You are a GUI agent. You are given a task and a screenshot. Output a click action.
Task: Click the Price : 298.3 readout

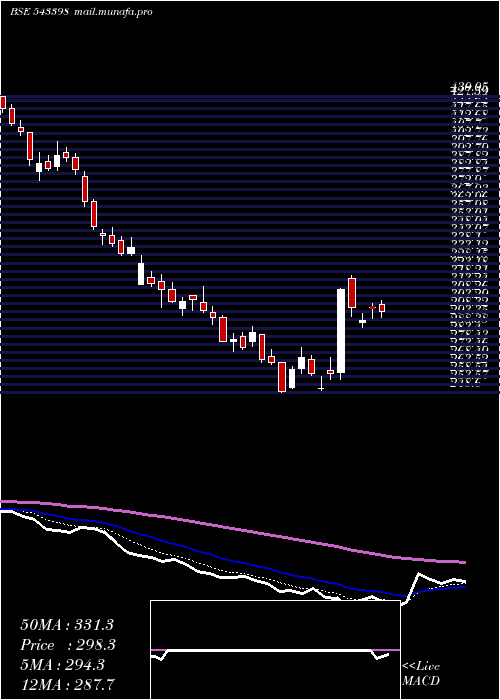pos(68,645)
